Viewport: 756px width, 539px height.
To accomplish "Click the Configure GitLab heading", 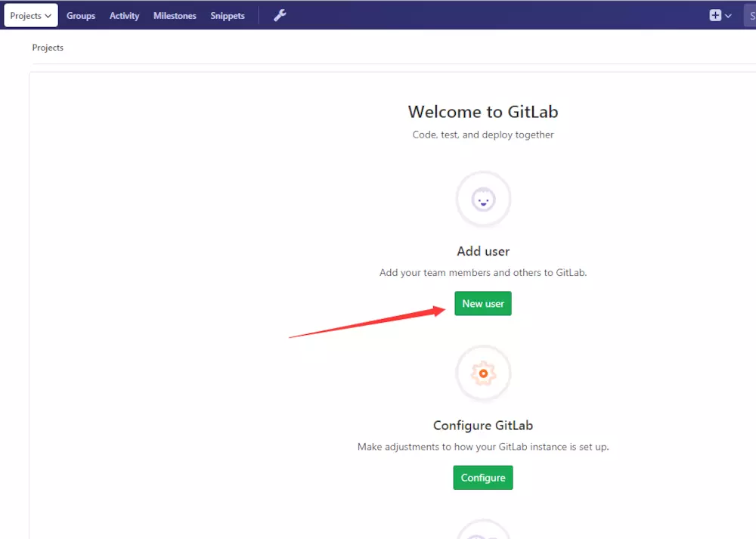I will pos(483,425).
